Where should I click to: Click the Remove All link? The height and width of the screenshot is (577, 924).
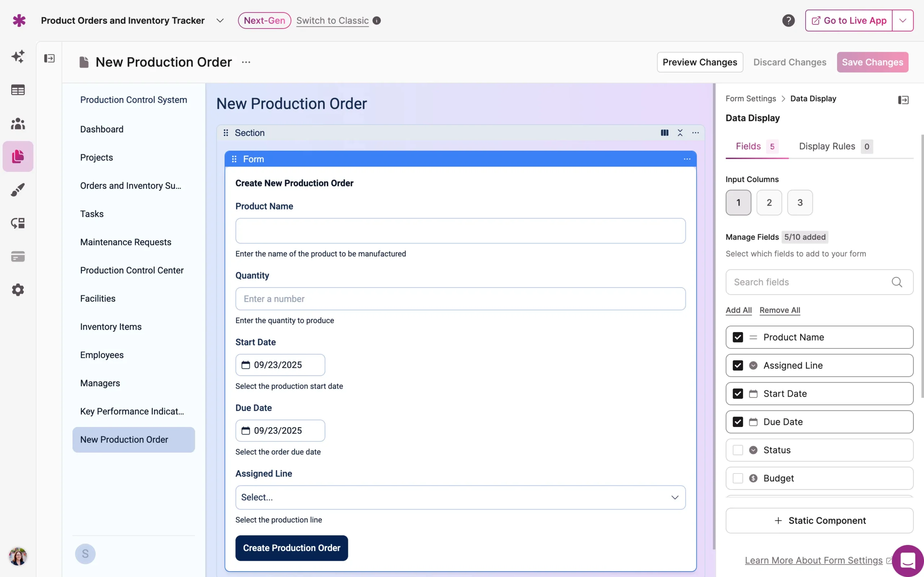click(x=780, y=310)
